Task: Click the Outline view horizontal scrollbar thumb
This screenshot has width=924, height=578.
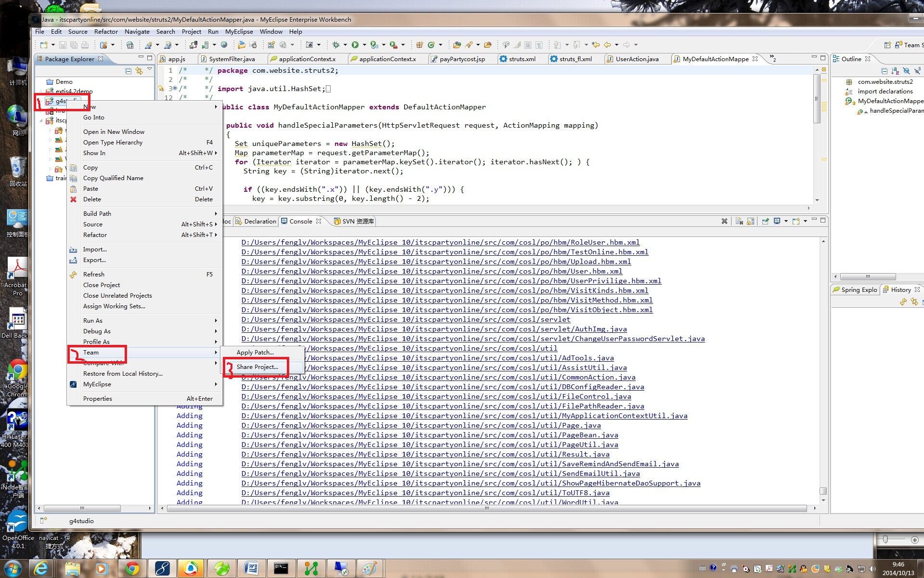Action: tap(868, 276)
